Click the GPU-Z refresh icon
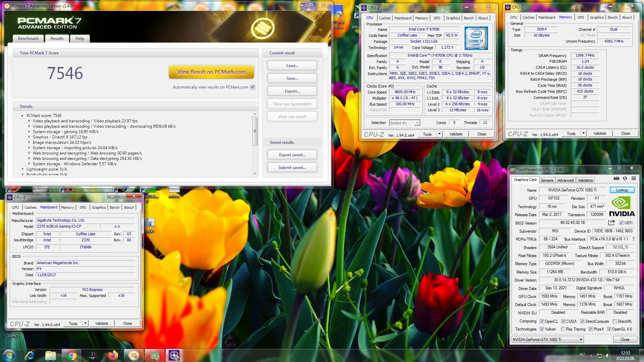 [x=625, y=179]
